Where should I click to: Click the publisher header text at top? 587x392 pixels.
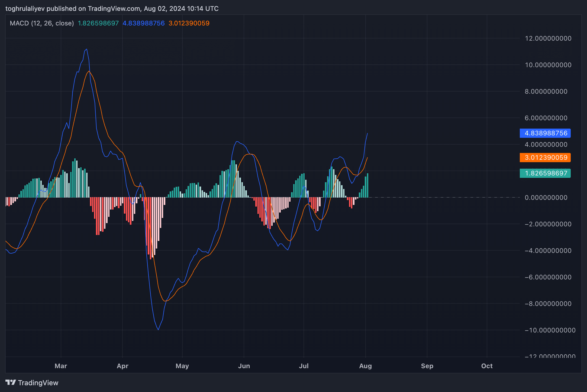click(x=112, y=9)
